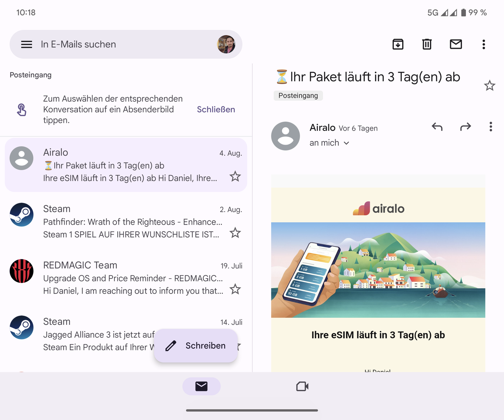Tap the airalo logo in email body
Viewport: 504px width, 420px height.
(378, 209)
